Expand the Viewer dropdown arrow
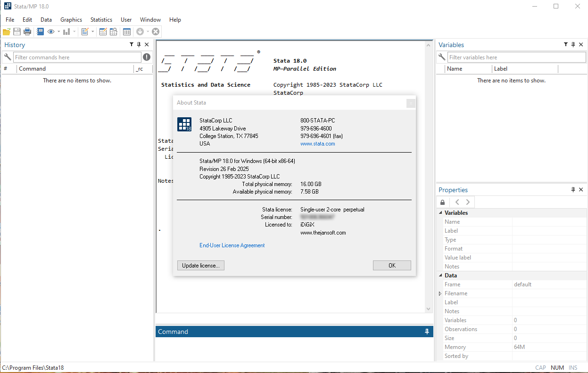The width and height of the screenshot is (588, 373). pos(59,32)
